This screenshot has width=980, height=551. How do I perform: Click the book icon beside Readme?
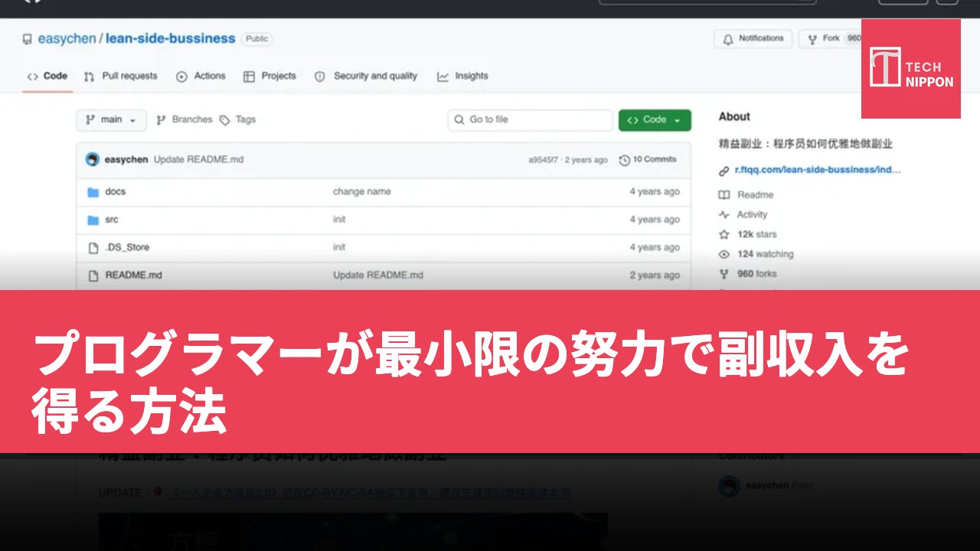[x=724, y=195]
